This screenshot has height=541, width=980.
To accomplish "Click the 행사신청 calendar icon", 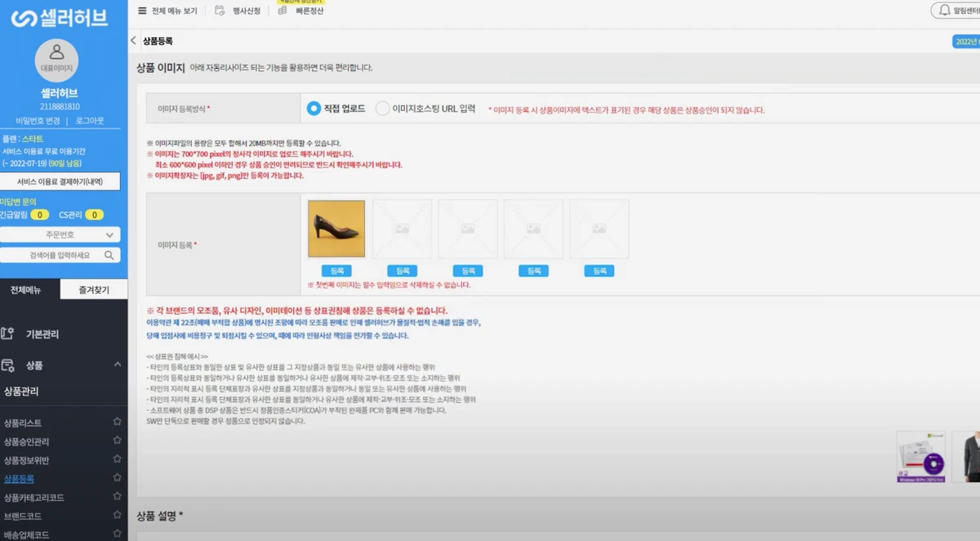I will [220, 11].
